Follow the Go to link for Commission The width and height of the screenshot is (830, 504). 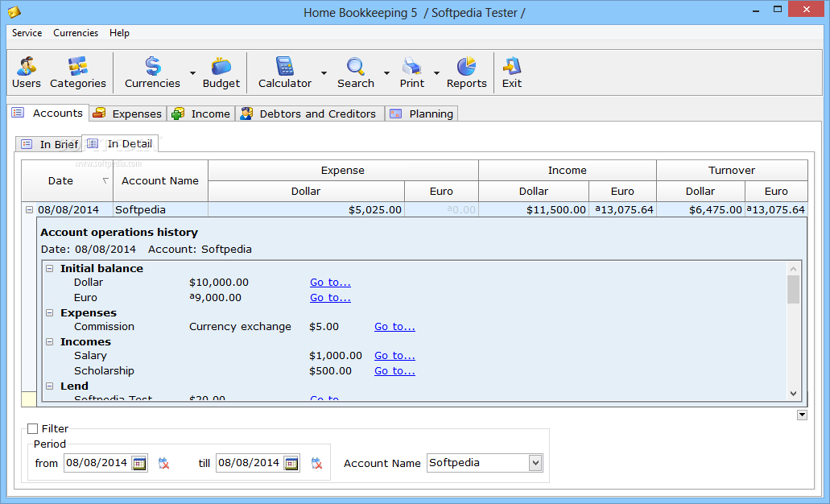click(x=395, y=327)
